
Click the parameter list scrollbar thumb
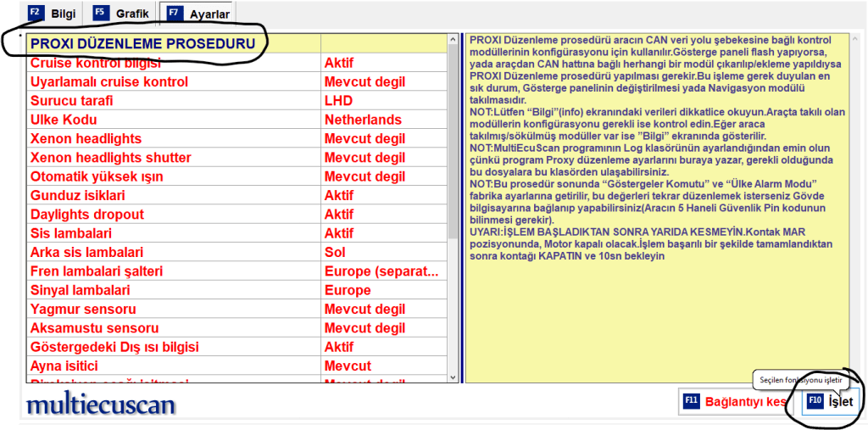click(454, 140)
